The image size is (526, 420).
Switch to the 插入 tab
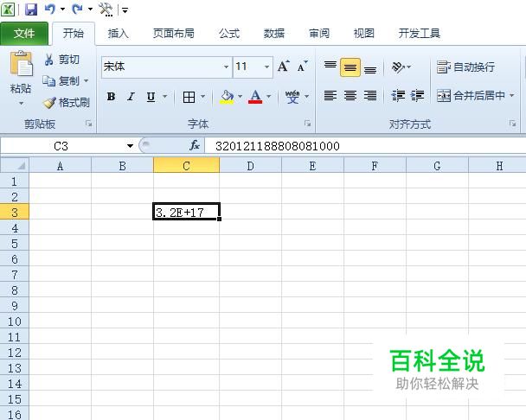[x=118, y=33]
